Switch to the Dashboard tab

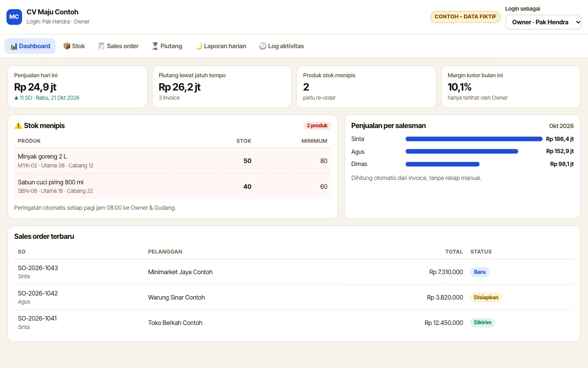pos(30,46)
